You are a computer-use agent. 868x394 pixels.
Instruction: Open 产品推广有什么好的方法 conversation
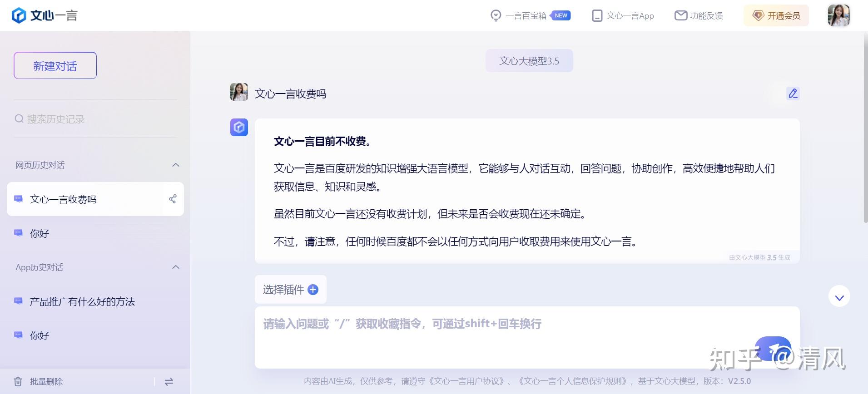point(95,301)
